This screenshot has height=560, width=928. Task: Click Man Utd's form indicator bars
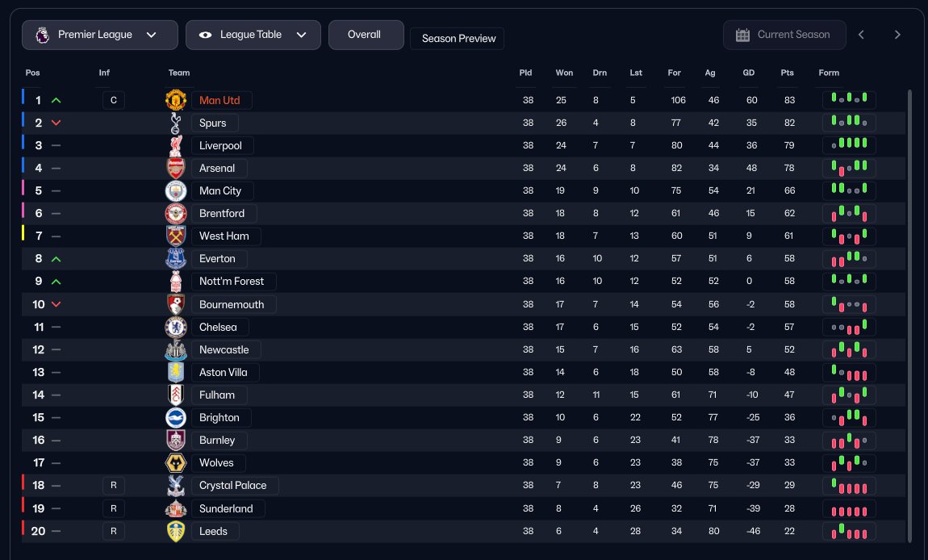(849, 100)
